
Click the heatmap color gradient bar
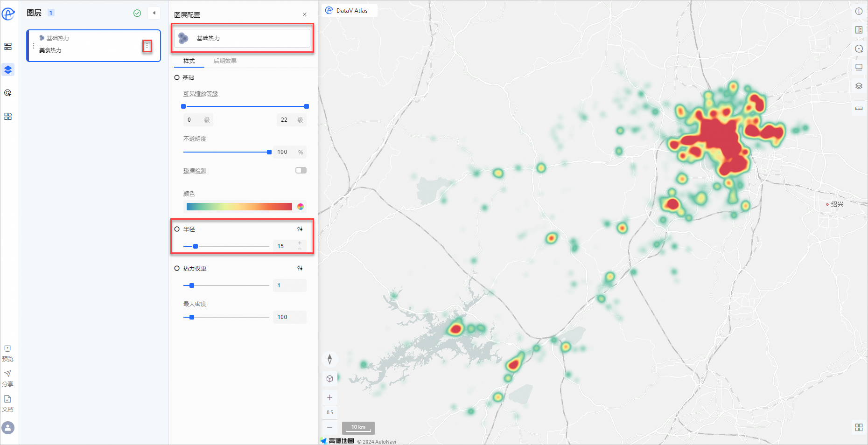[x=239, y=207]
